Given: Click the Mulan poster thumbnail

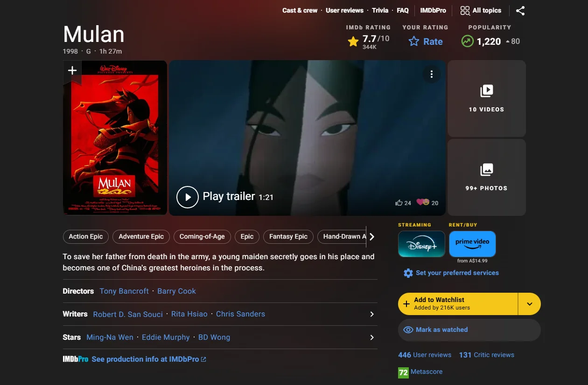Looking at the screenshot, I should click(x=114, y=137).
